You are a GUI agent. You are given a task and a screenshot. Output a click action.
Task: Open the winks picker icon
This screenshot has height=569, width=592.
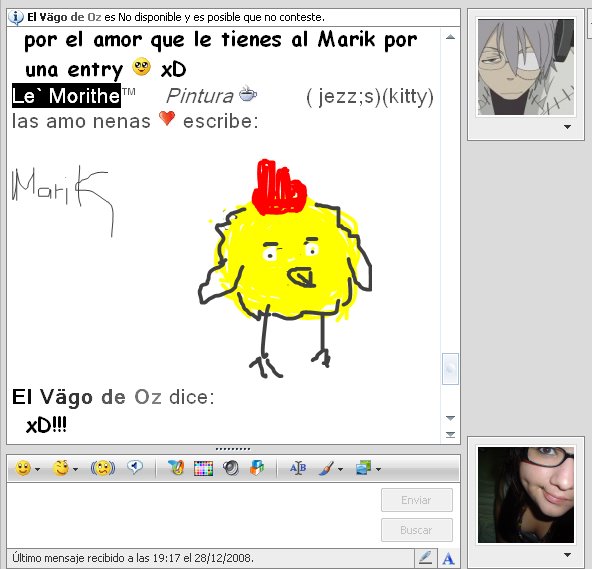(x=61, y=468)
